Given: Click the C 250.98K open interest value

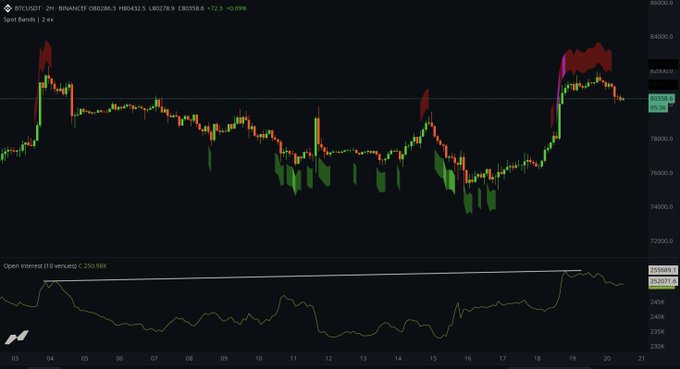Looking at the screenshot, I should pyautogui.click(x=92, y=266).
